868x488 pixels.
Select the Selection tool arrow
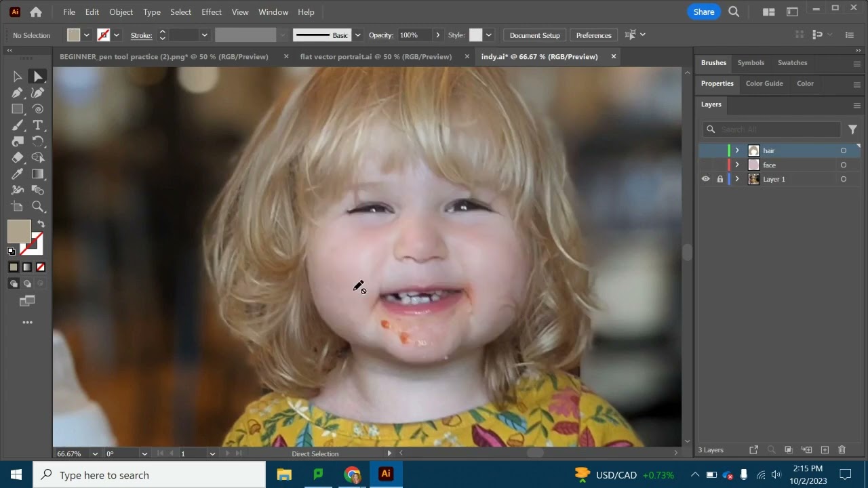tap(18, 77)
